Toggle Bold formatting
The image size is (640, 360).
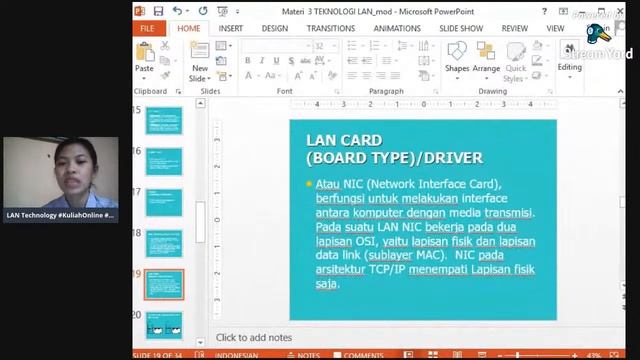tap(248, 61)
